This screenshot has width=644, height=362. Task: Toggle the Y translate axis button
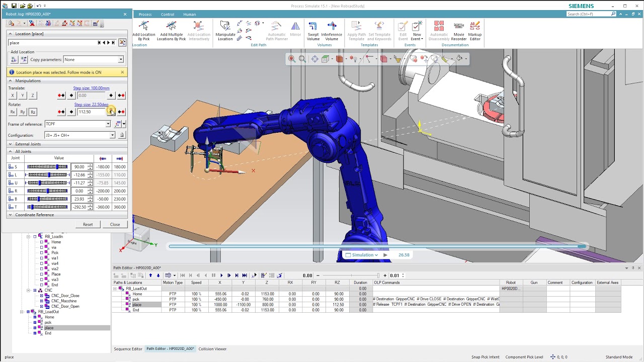23,96
